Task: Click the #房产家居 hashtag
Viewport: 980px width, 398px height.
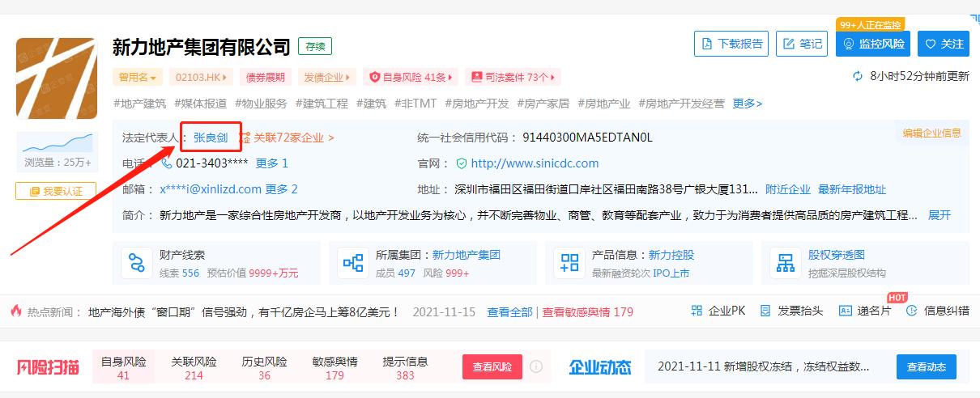Action: [x=543, y=104]
